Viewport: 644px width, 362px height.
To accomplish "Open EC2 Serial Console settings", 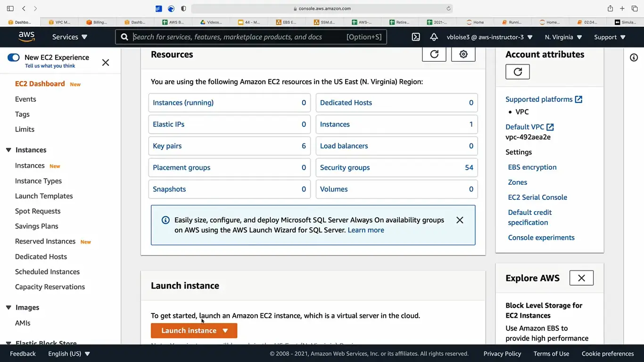I will [x=537, y=197].
